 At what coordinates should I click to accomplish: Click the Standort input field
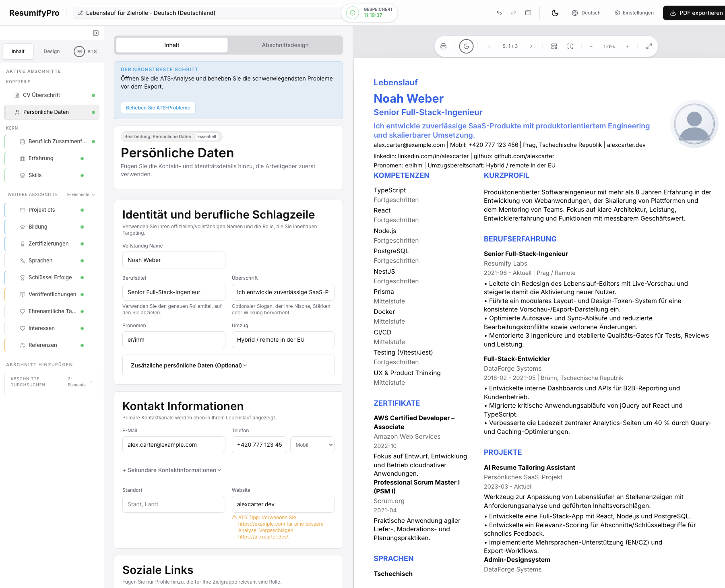(x=174, y=504)
